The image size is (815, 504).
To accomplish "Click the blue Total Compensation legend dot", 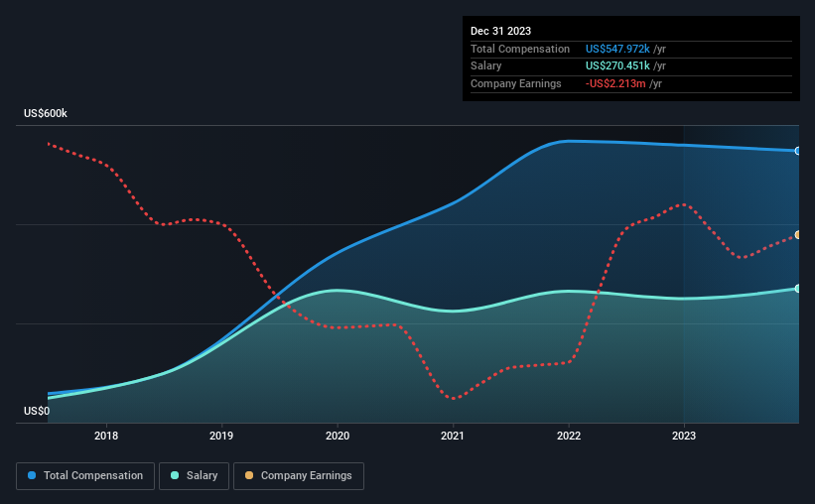I will click(32, 475).
